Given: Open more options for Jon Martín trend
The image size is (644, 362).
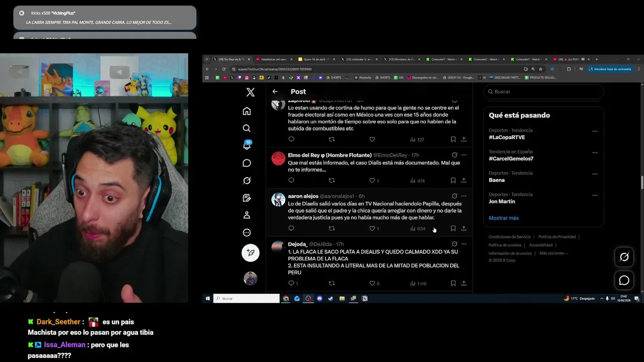Looking at the screenshot, I should coord(595,196).
